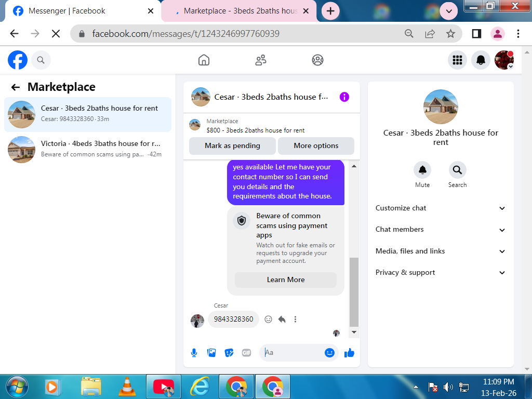The image size is (532, 399).
Task: Click the chat scrollbar thumb
Action: [x=354, y=292]
